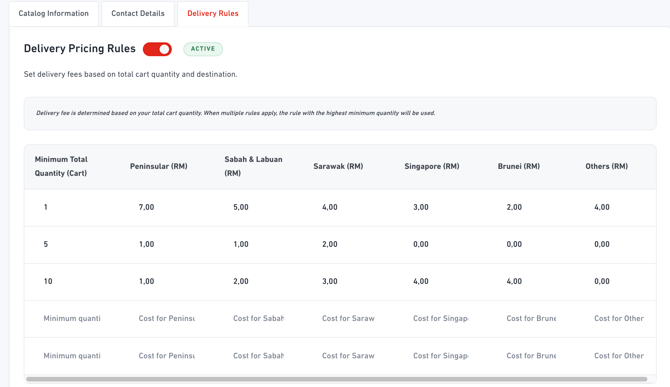Click the Others (RM) column header
The image size is (670, 387).
[x=606, y=166]
